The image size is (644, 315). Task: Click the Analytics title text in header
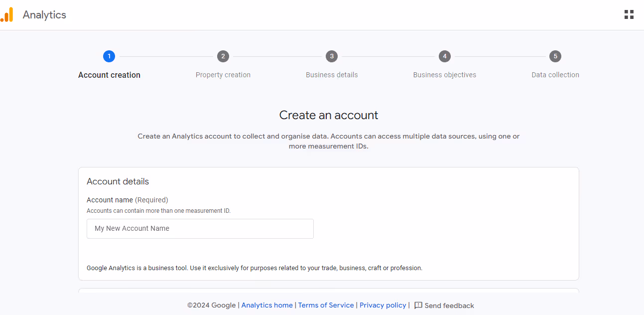(x=44, y=15)
